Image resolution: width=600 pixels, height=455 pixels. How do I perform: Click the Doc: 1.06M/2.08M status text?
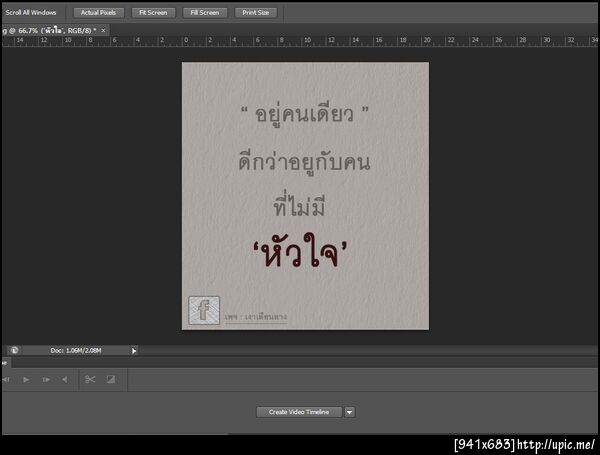tap(76, 350)
